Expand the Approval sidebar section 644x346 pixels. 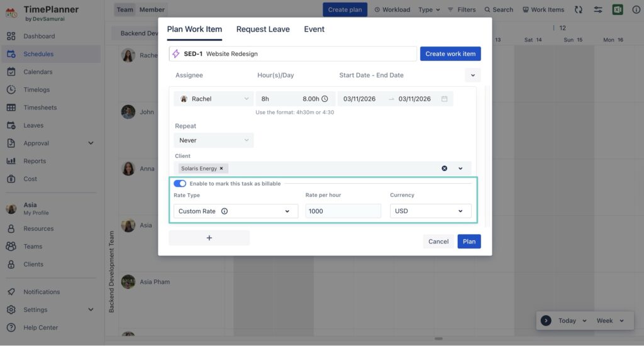tap(91, 143)
